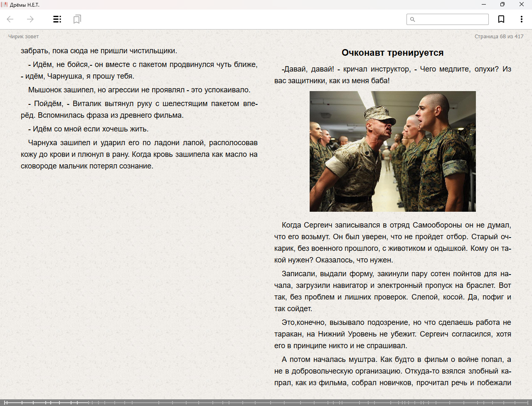Open the table of contents list
This screenshot has height=406, width=532.
click(57, 19)
